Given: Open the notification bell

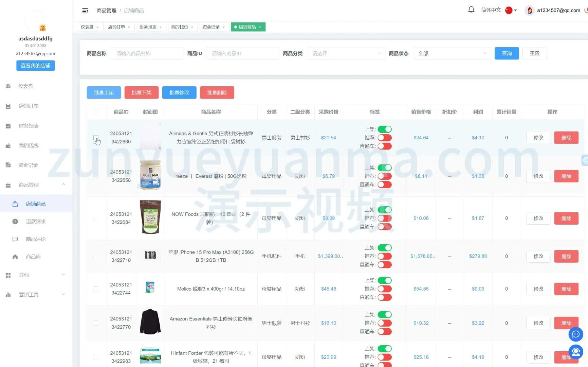Looking at the screenshot, I should point(471,10).
